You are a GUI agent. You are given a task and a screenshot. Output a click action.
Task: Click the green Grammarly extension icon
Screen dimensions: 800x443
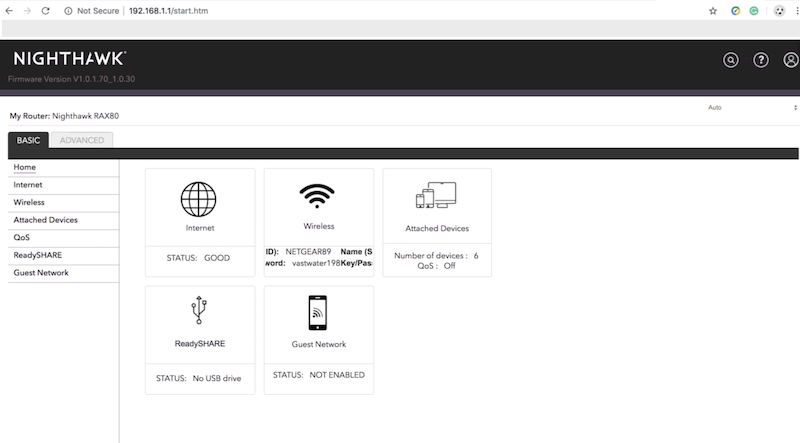pos(754,11)
